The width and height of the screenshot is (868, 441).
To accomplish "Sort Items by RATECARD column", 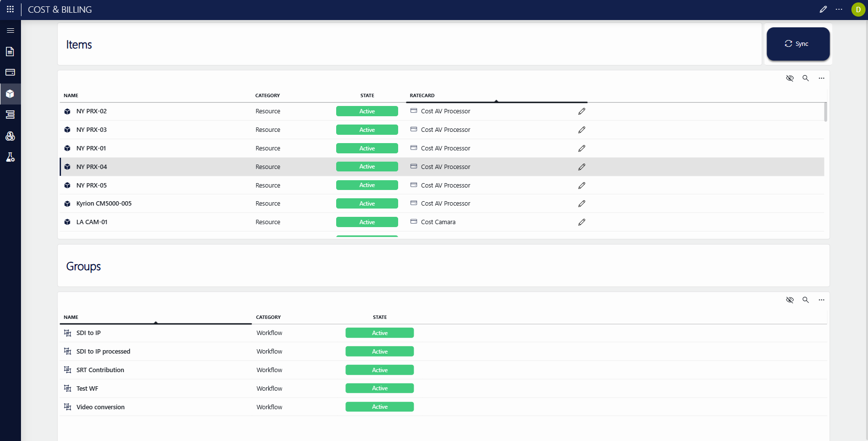I will click(422, 96).
